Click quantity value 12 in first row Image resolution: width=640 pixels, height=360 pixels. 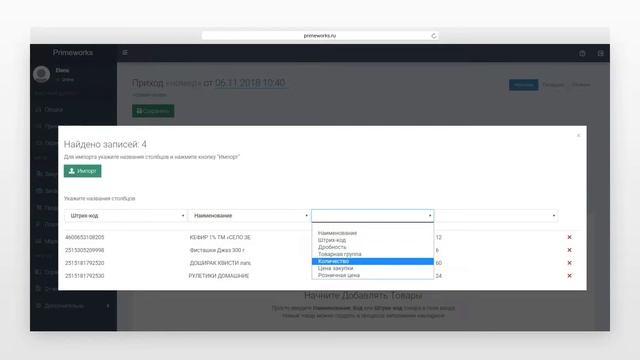point(438,237)
